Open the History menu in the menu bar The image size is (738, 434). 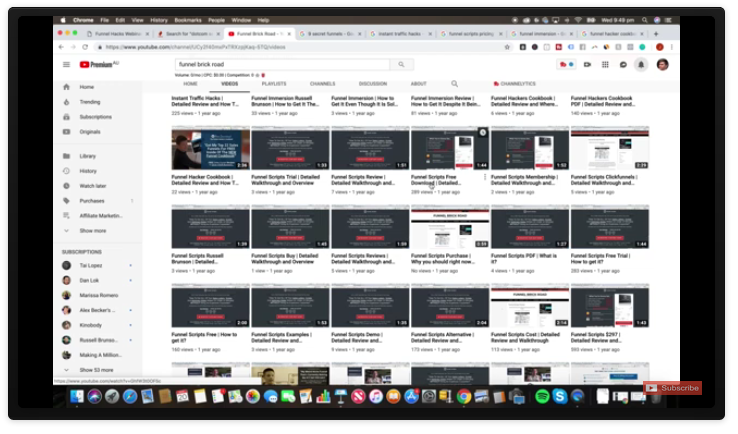(x=159, y=20)
